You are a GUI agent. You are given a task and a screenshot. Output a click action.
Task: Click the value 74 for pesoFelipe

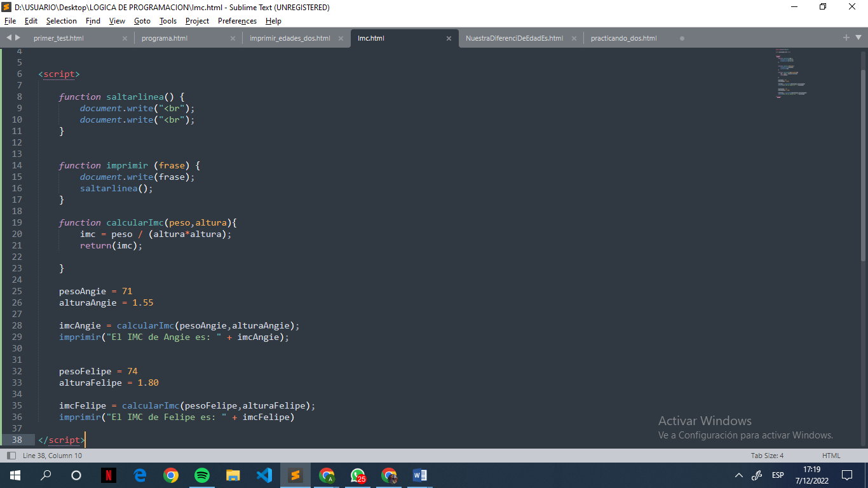(132, 371)
